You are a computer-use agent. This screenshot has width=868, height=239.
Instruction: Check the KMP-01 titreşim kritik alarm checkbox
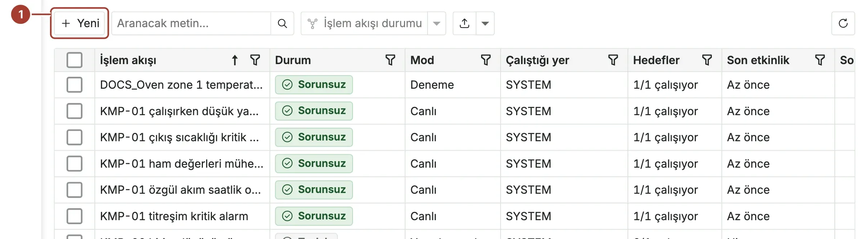click(75, 216)
